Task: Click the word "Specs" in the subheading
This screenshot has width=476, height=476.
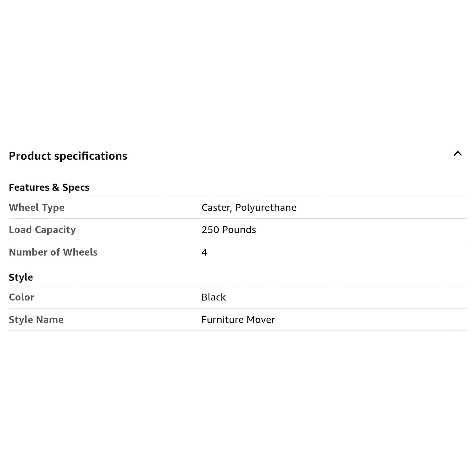Action: [76, 187]
